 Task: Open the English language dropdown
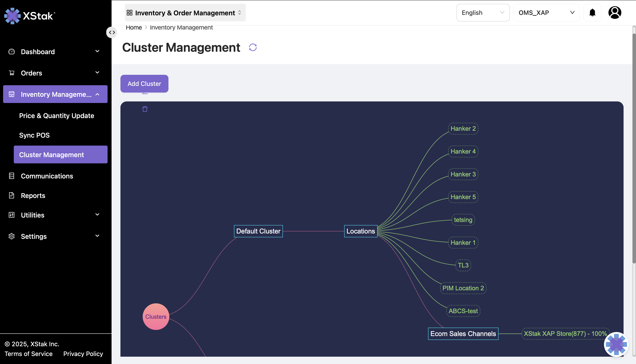point(483,12)
